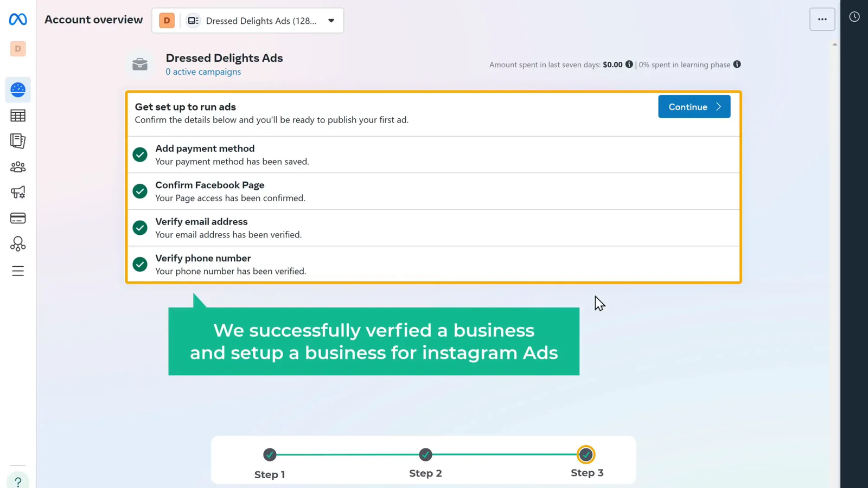Screen dimensions: 868x488
Task: Click the 0% spent in learning phase text
Action: pyautogui.click(x=685, y=65)
